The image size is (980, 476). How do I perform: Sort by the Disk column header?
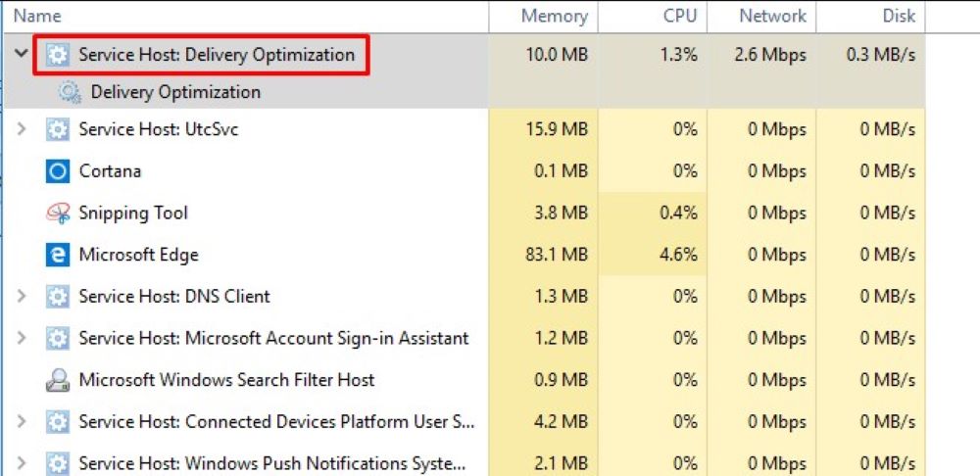pyautogui.click(x=898, y=16)
